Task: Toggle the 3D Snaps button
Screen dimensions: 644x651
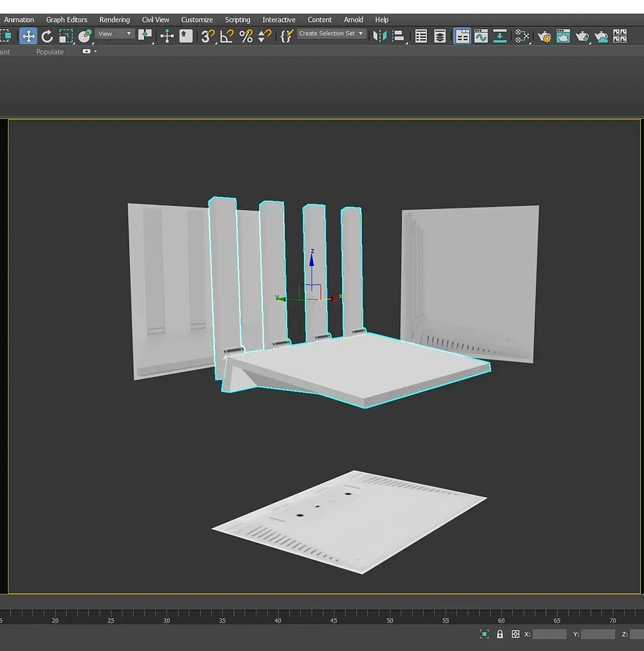Action: 207,37
